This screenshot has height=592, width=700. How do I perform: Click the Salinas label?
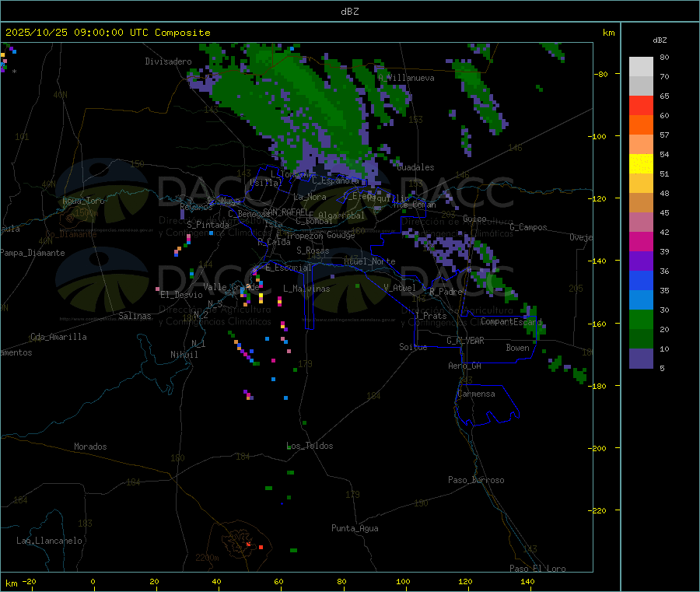coord(135,316)
